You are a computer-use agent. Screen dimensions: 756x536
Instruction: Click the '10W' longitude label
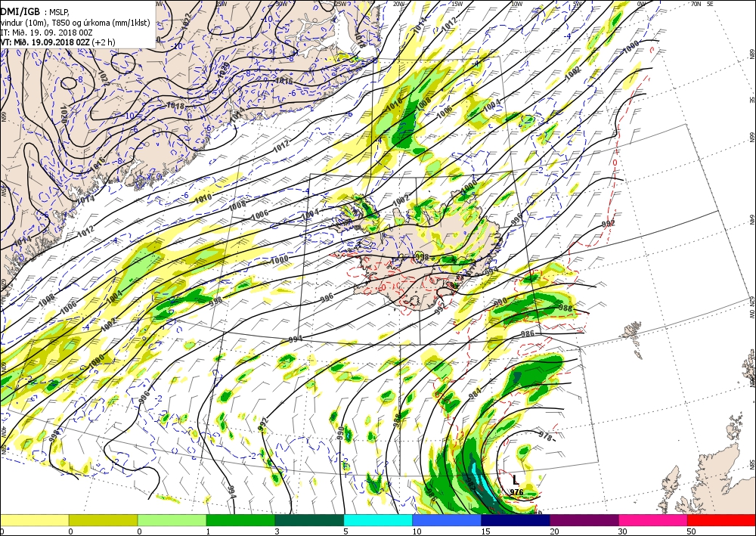[517, 4]
